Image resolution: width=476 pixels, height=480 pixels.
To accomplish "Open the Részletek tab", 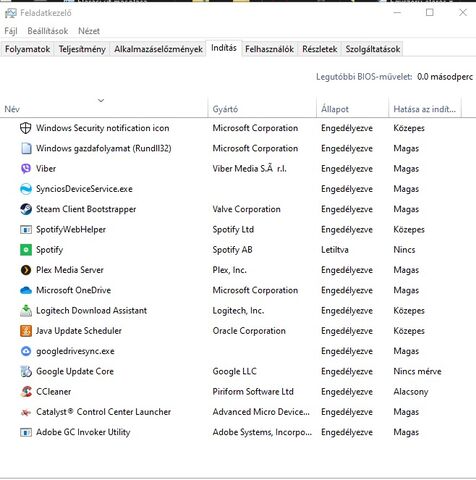I will point(320,49).
